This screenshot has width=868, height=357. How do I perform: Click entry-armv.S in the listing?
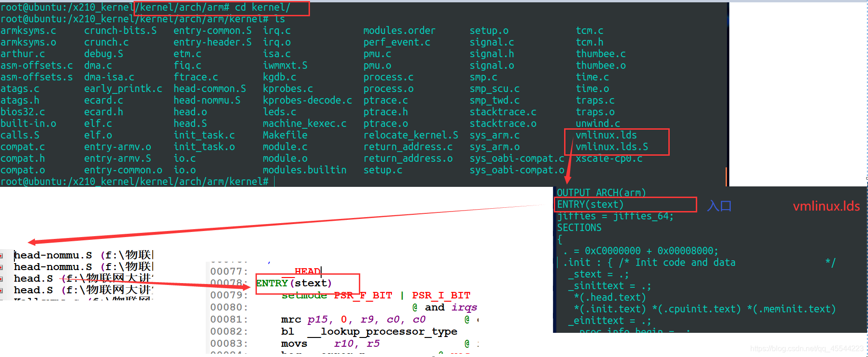[x=118, y=159]
